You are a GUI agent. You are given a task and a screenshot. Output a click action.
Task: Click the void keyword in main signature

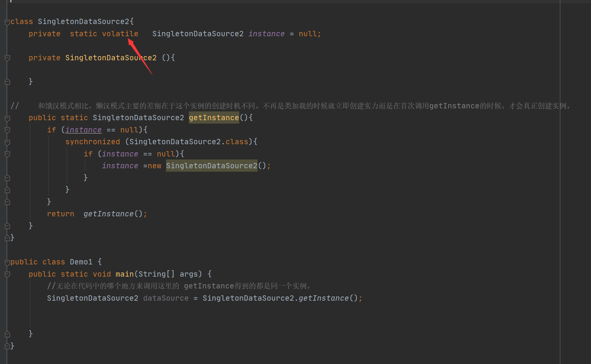tap(102, 274)
